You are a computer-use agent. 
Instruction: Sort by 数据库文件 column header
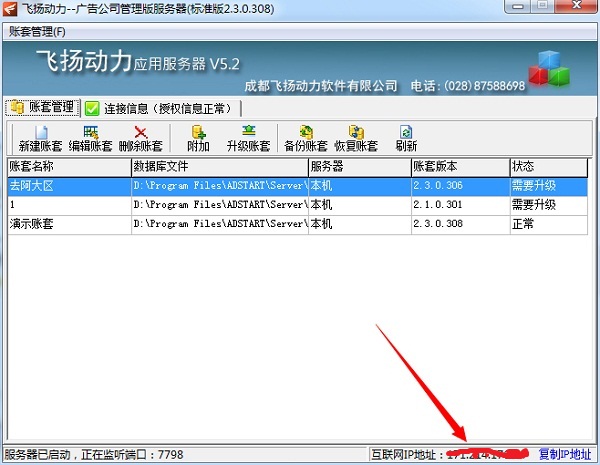[218, 167]
